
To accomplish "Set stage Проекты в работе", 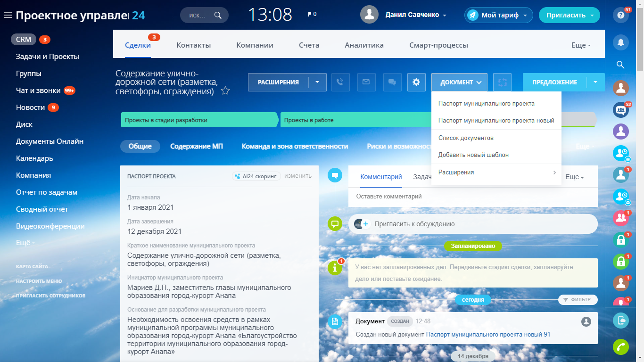I will click(x=356, y=120).
